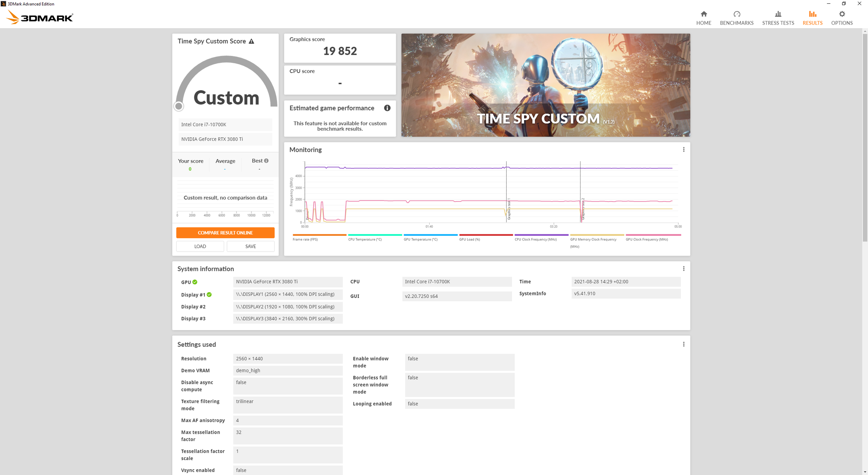This screenshot has height=475, width=868.
Task: Toggle CPU Temperature legend
Action: coord(375,237)
